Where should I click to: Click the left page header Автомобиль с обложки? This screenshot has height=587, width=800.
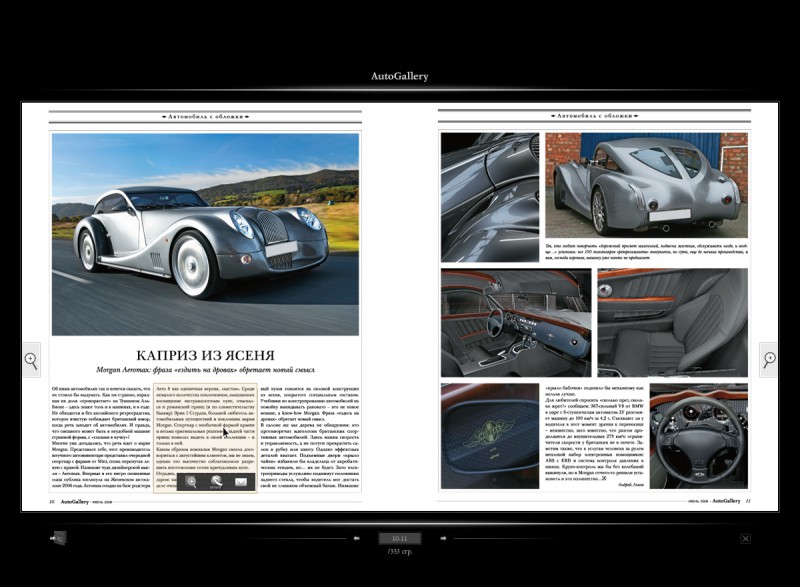coord(205,117)
